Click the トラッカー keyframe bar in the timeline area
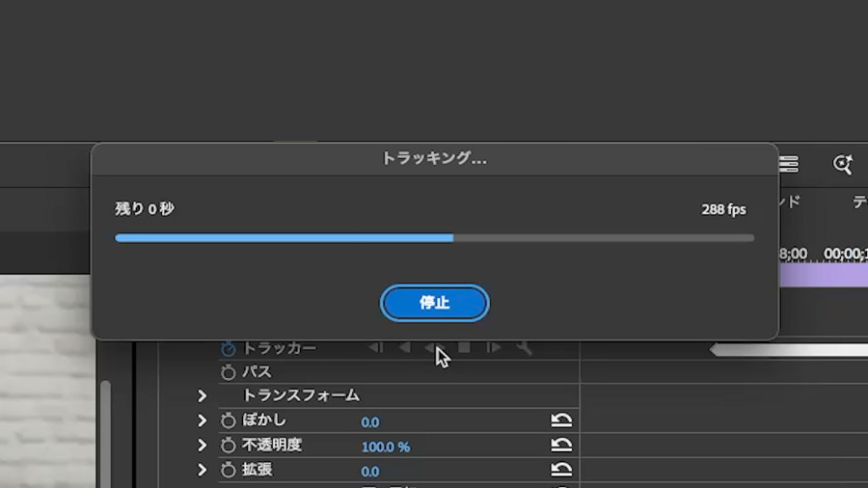868x488 pixels. pyautogui.click(x=789, y=350)
